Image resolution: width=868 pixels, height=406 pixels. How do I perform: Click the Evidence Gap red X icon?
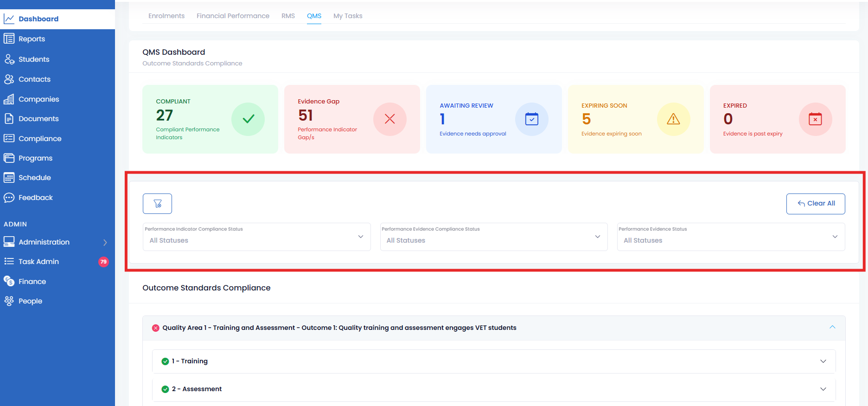(389, 119)
